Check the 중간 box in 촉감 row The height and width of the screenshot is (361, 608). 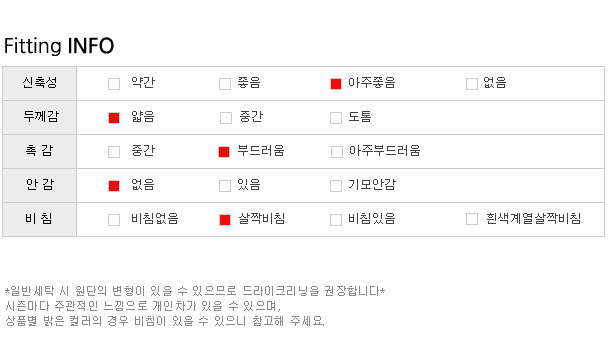pos(114,152)
